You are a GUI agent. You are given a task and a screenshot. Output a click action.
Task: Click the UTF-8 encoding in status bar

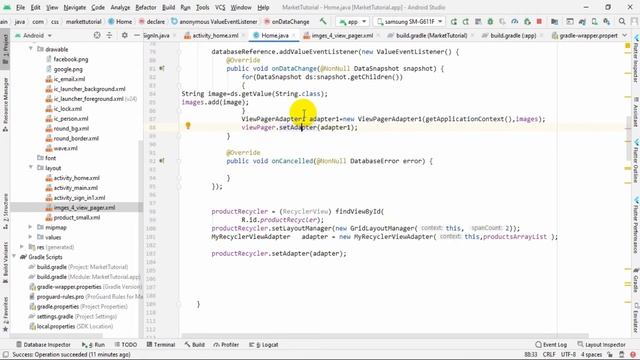click(x=568, y=354)
